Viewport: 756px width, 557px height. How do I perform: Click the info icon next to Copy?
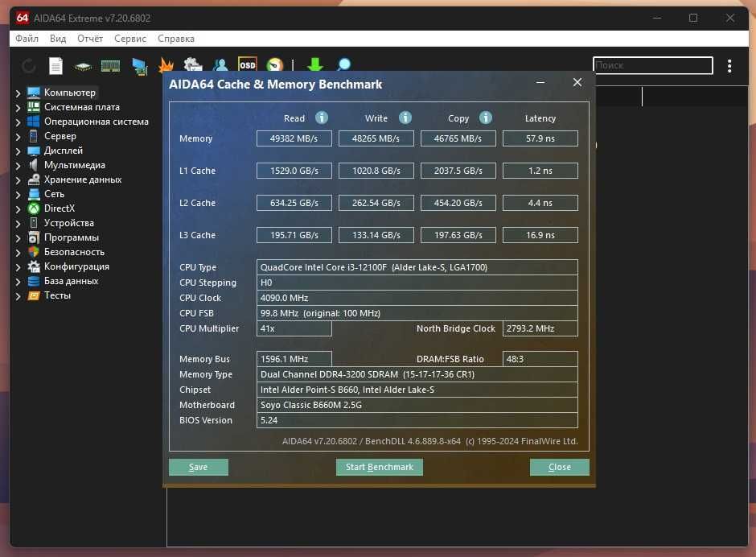coord(486,118)
